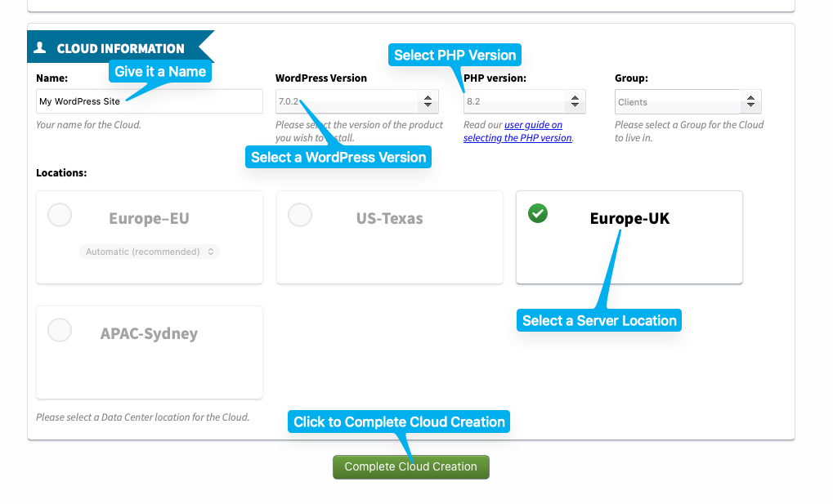This screenshot has width=833, height=504.
Task: Click the 'Your name for the Cloud.' hint
Action: 89,125
